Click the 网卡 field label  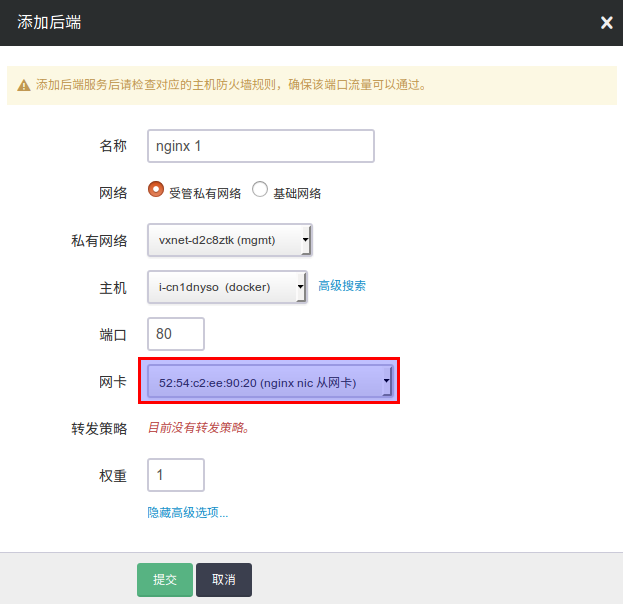[113, 382]
